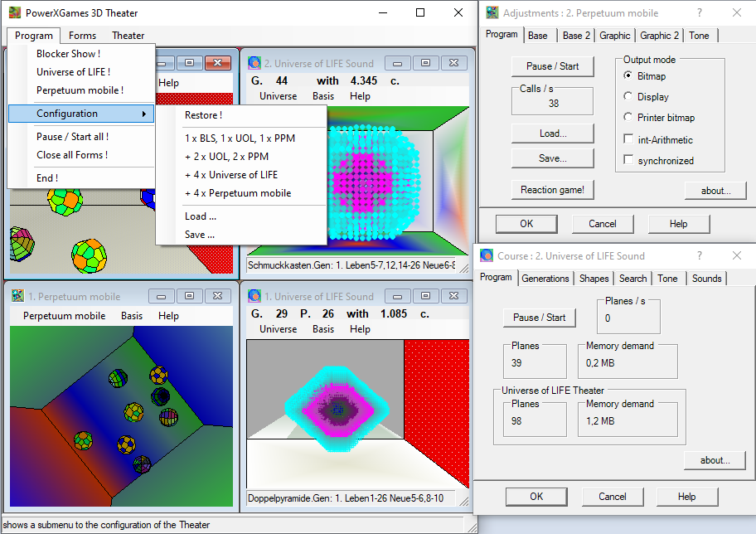Open the Tone tab in the Adjustments dialog
Image resolution: width=756 pixels, height=534 pixels.
699,36
